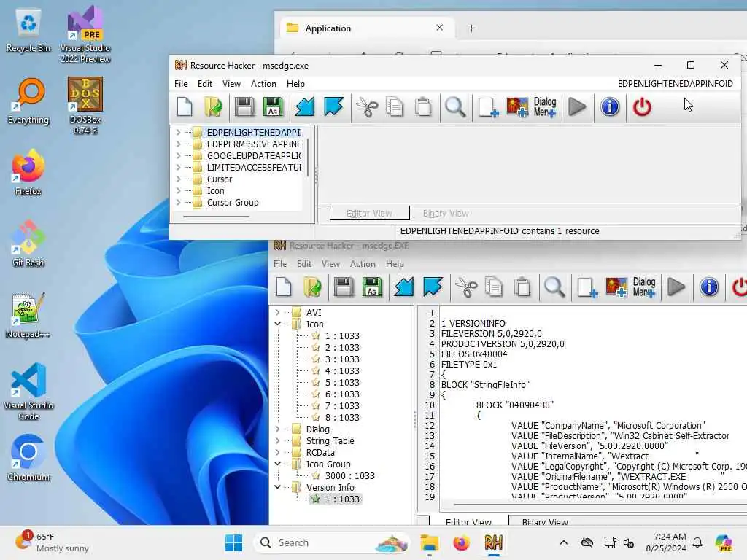This screenshot has height=560, width=747.
Task: Click Save icon in back Resource Hacker window
Action: (344, 287)
